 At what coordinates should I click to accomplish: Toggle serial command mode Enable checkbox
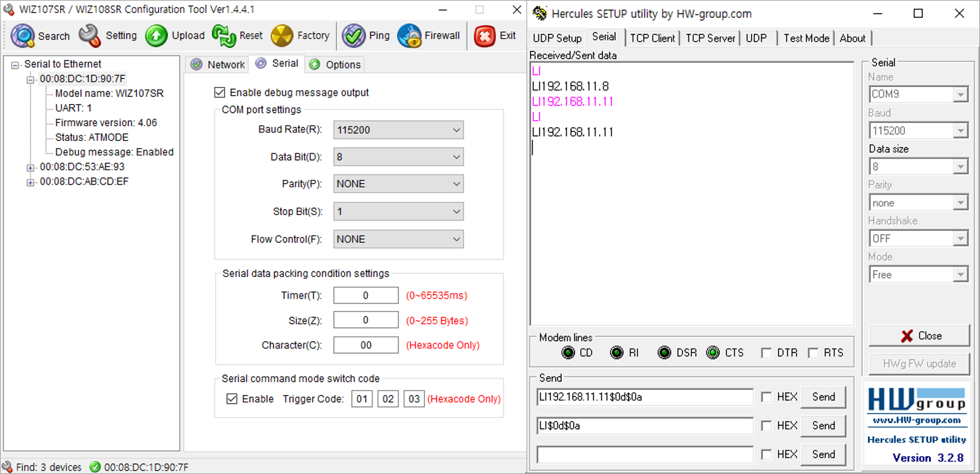coord(232,399)
